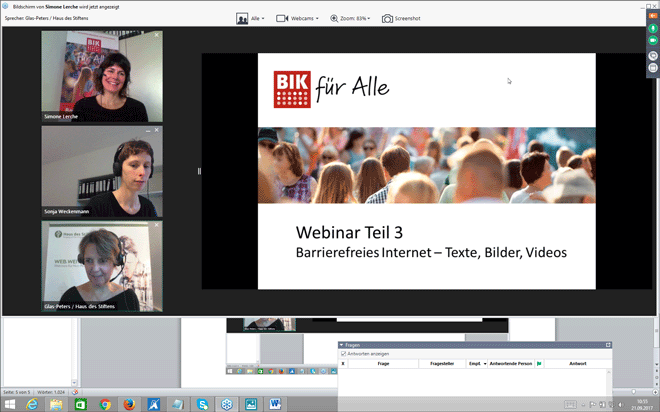660x412 pixels.
Task: Click the keyboard icon in system tray
Action: tap(570, 404)
